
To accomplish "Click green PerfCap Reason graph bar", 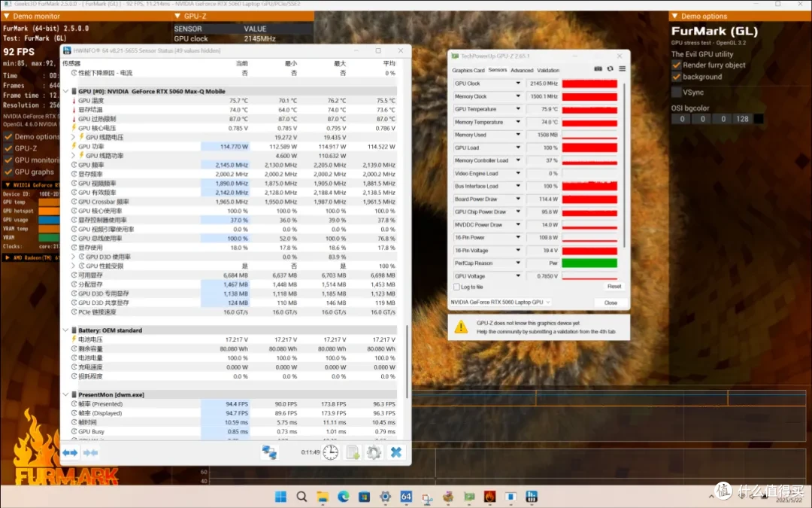I will click(x=589, y=263).
